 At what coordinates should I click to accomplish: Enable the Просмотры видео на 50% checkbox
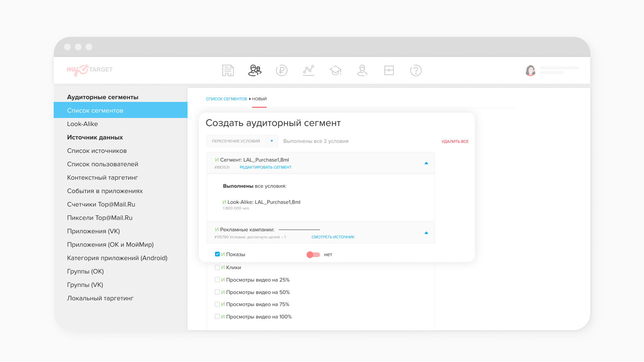click(217, 292)
